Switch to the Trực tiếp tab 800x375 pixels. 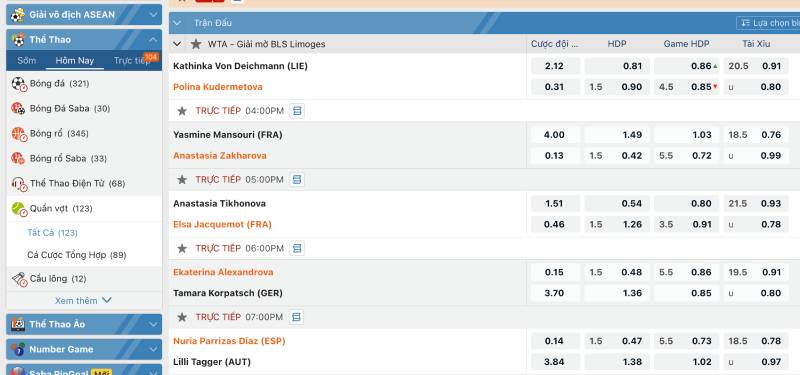(x=132, y=60)
